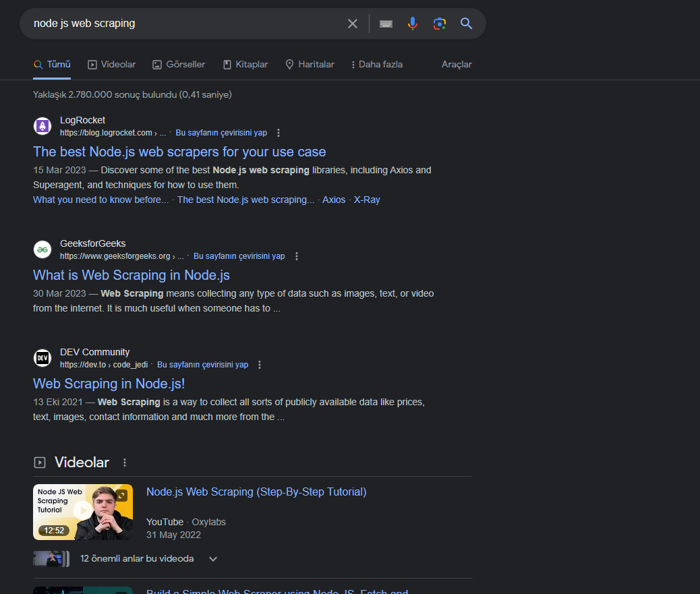Click the DEV Community site favicon
Screen dimensions: 700x594
pos(42,358)
